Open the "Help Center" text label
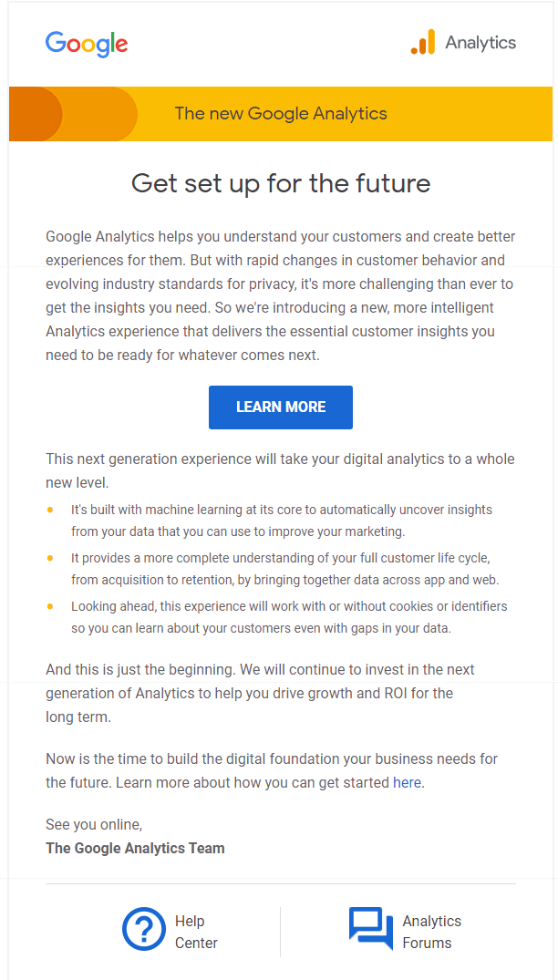Image resolution: width=558 pixels, height=980 pixels. click(x=196, y=932)
